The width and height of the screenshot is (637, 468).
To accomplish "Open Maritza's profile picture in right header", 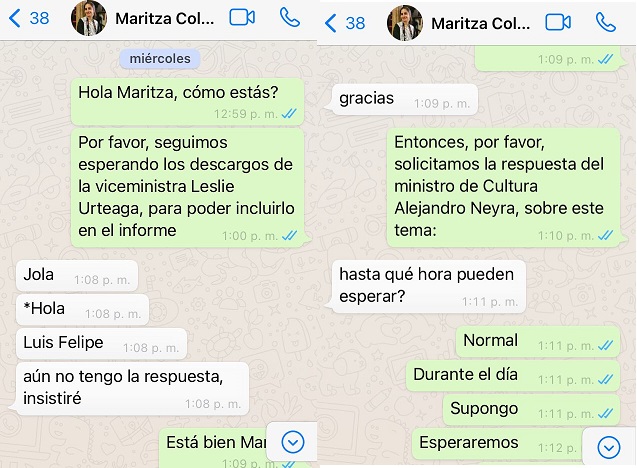I will click(x=405, y=23).
